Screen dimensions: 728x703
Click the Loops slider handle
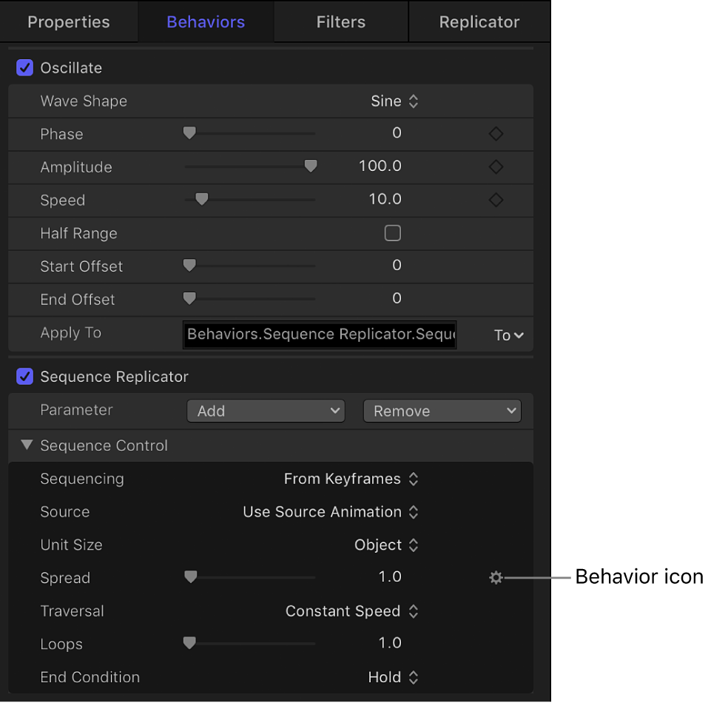pyautogui.click(x=189, y=642)
